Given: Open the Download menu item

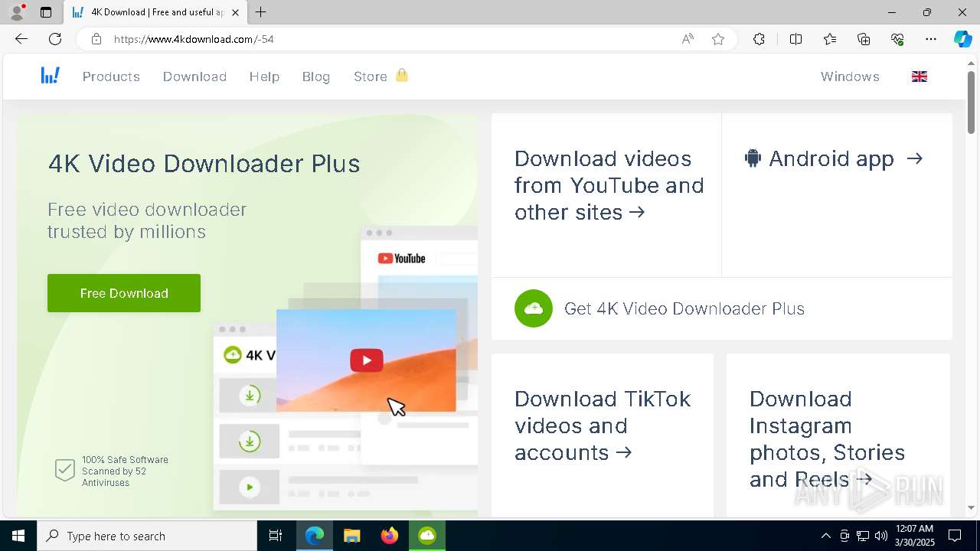Looking at the screenshot, I should pos(194,77).
